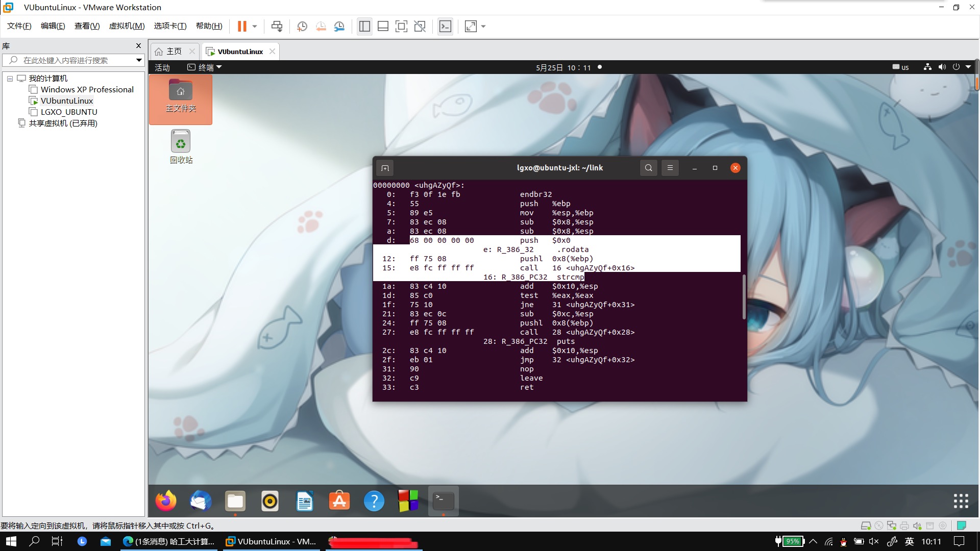Enter full screen mode
This screenshot has width=980, height=551.
click(x=401, y=27)
